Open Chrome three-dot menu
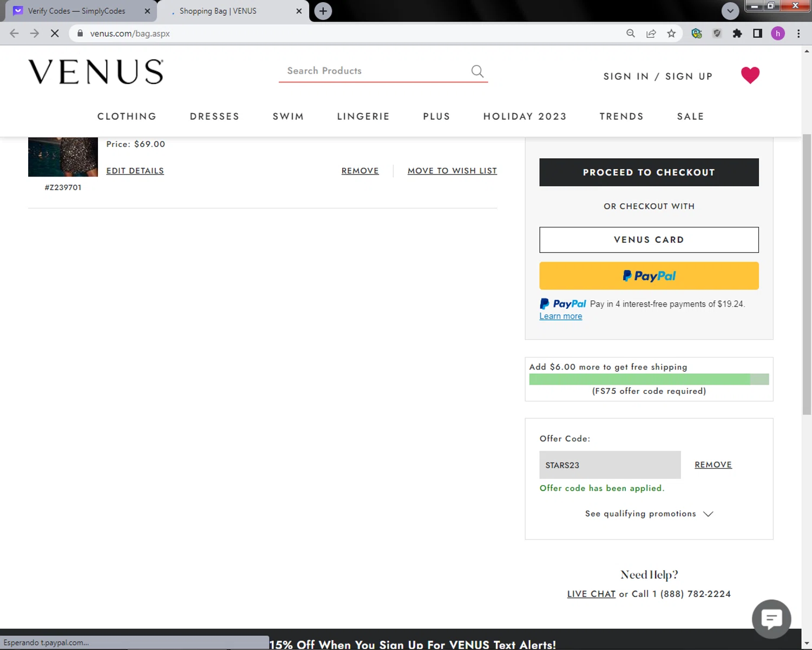Screen dimensions: 812x650 coord(798,34)
